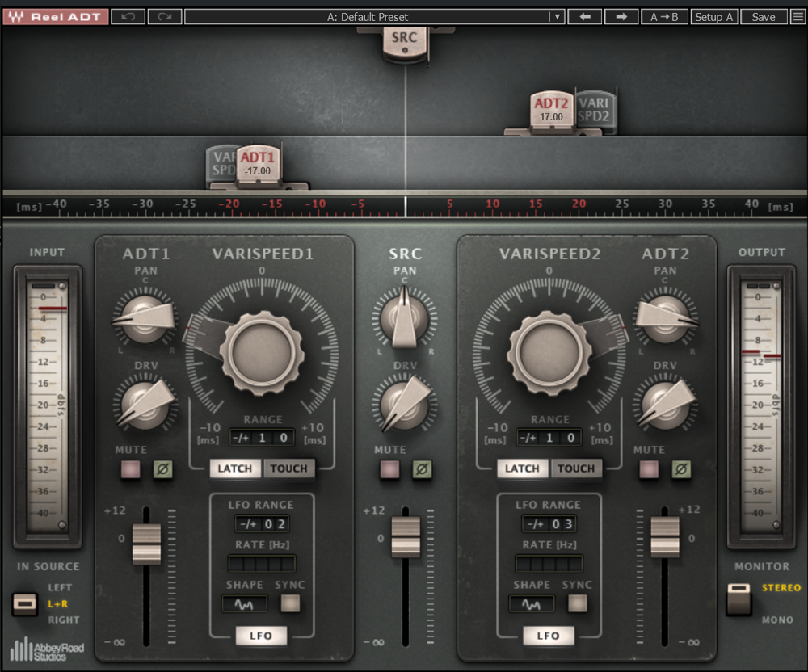Enable TOUCH mode for VARISPEED1
The width and height of the screenshot is (808, 672).
coord(289,468)
